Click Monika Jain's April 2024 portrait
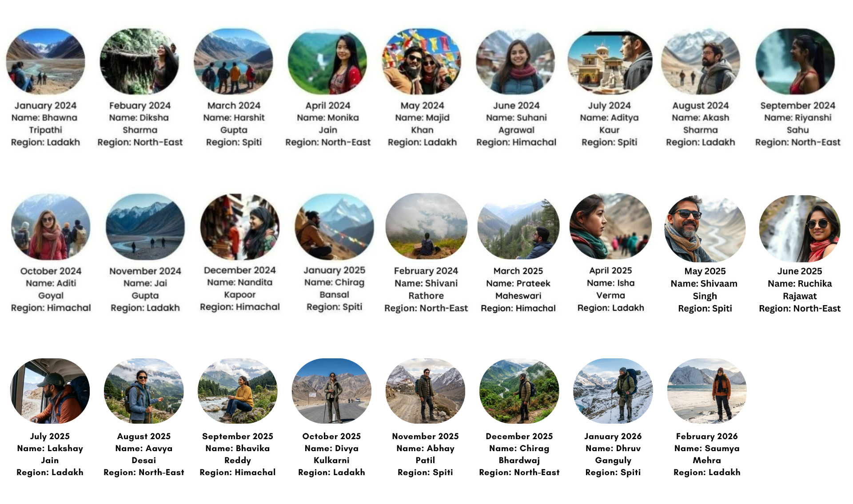The width and height of the screenshot is (853, 504). point(328,61)
